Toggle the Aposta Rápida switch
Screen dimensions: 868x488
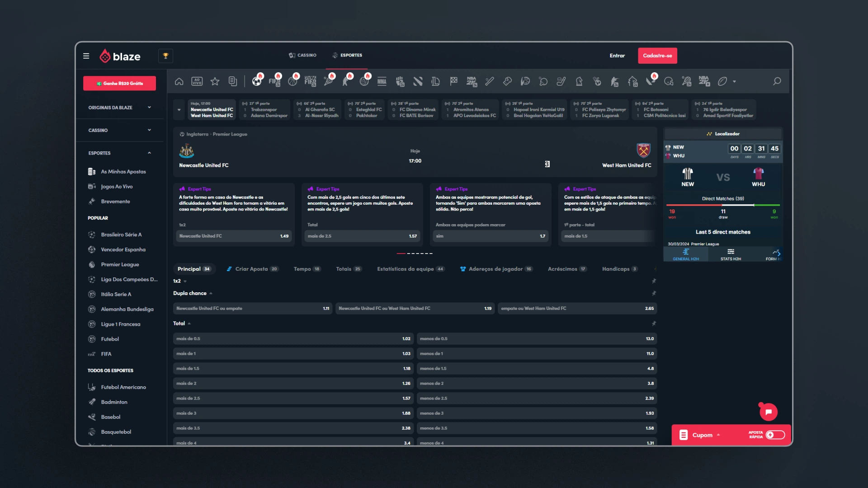(x=775, y=435)
